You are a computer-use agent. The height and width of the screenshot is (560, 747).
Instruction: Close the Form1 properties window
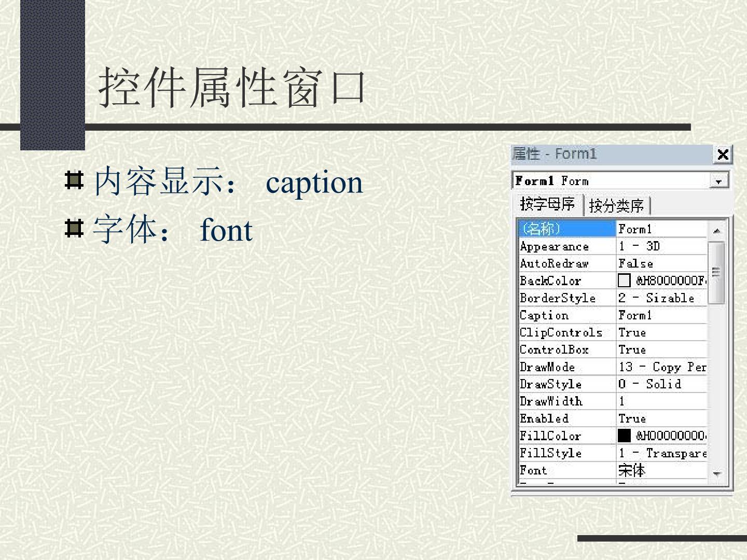[x=723, y=154]
